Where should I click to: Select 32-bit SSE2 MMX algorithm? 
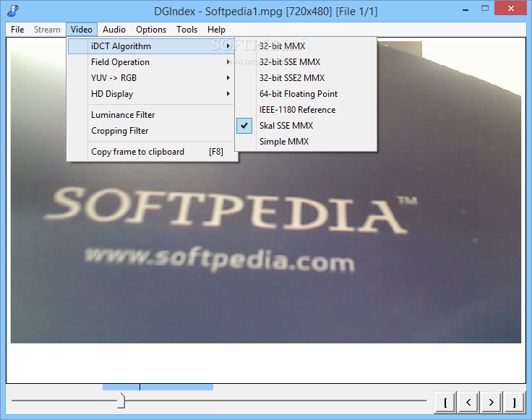tap(306, 78)
